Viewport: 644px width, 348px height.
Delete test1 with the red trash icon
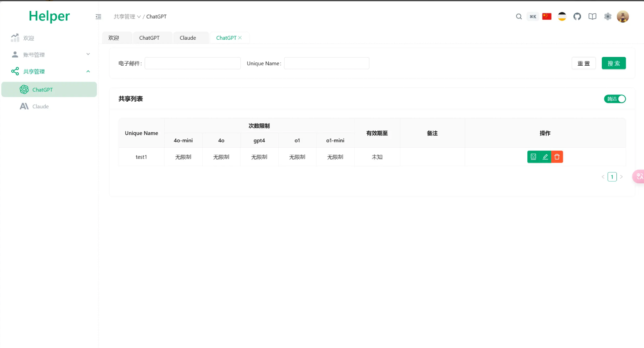tap(557, 157)
